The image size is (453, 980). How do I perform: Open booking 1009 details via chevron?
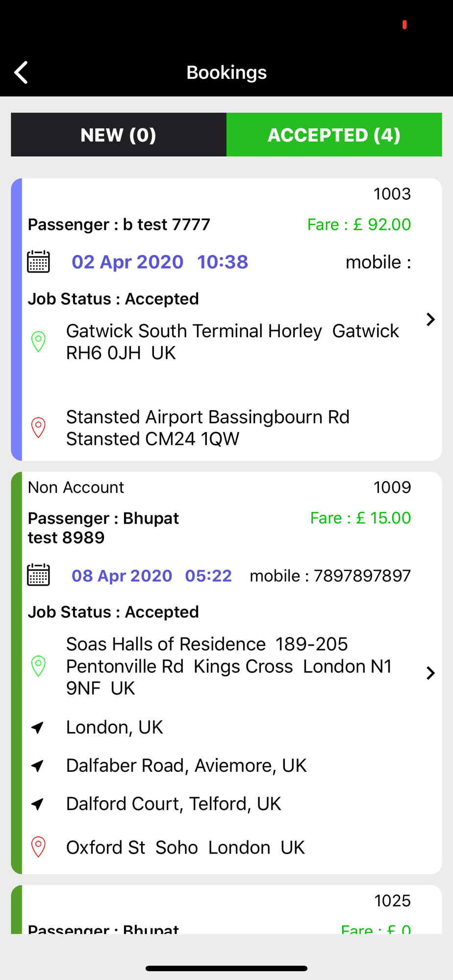pos(430,673)
